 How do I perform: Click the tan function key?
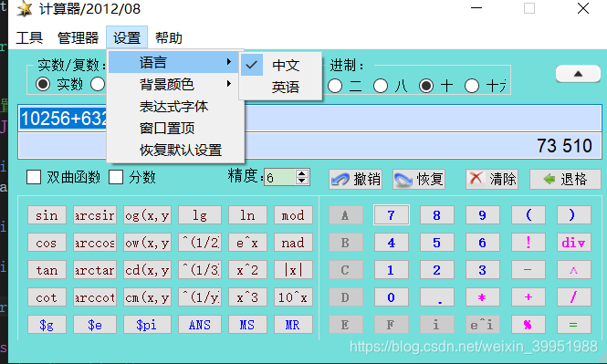tap(47, 270)
